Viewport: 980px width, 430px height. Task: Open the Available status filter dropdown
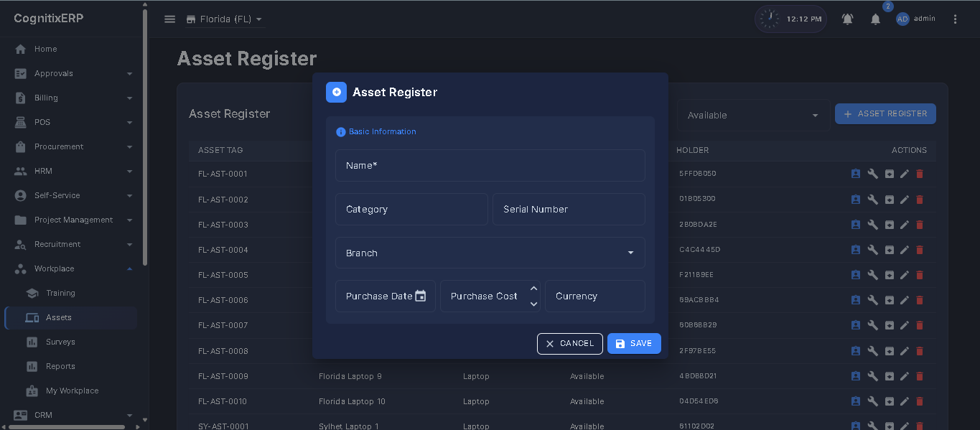tap(753, 115)
